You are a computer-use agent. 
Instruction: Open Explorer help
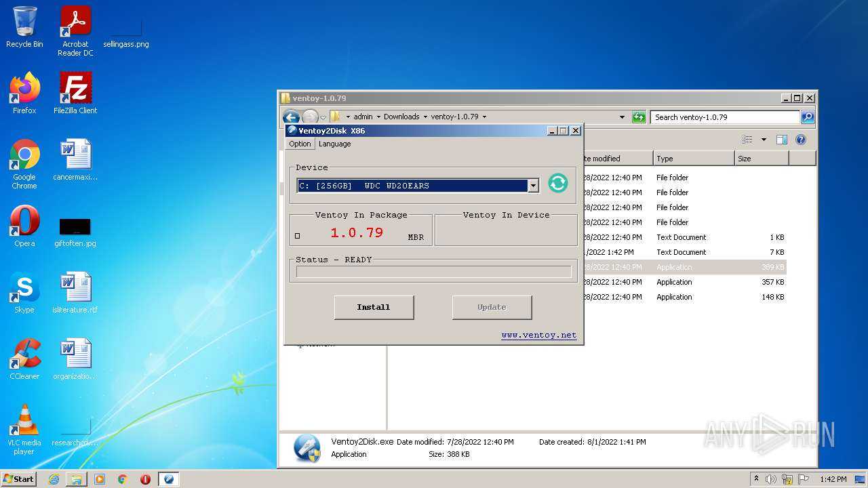[801, 140]
